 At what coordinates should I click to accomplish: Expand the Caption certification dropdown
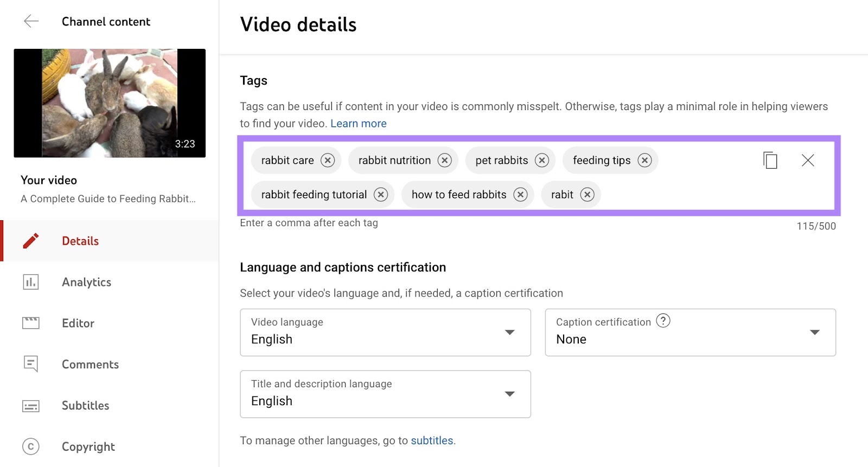tap(690, 332)
